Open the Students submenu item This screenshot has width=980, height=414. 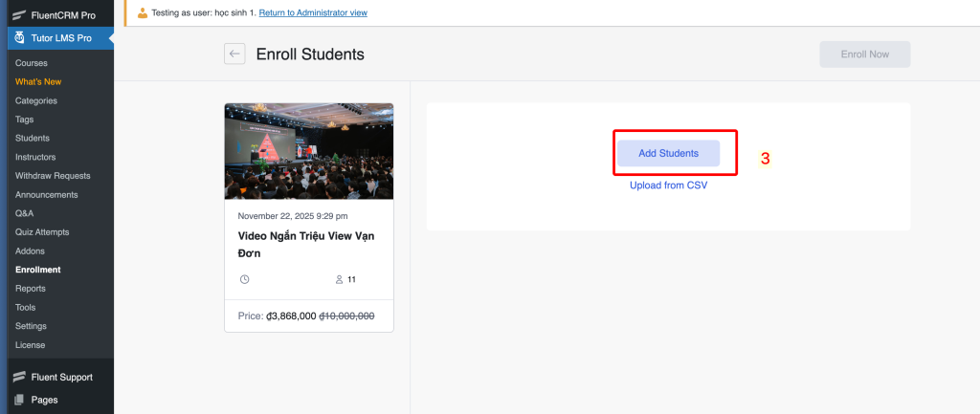pyautogui.click(x=33, y=138)
